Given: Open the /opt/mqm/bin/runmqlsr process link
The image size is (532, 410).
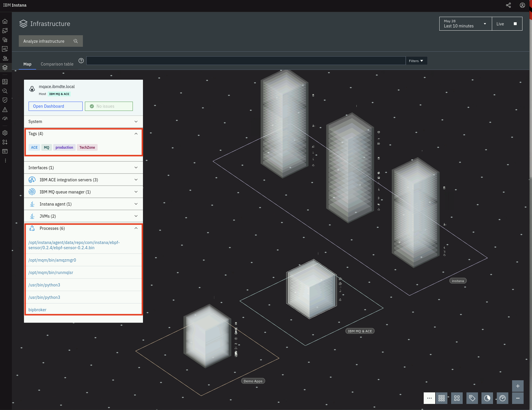Looking at the screenshot, I should 51,273.
